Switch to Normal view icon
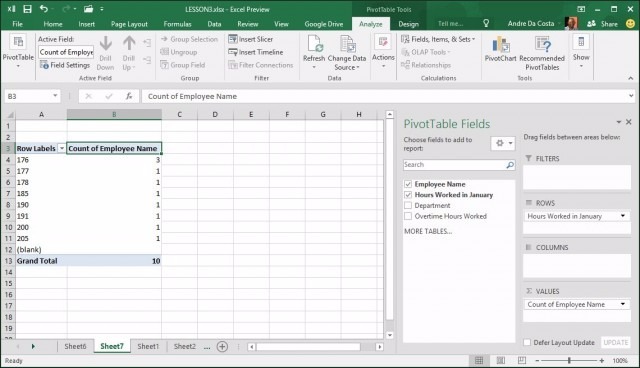This screenshot has height=368, width=640. 479,360
